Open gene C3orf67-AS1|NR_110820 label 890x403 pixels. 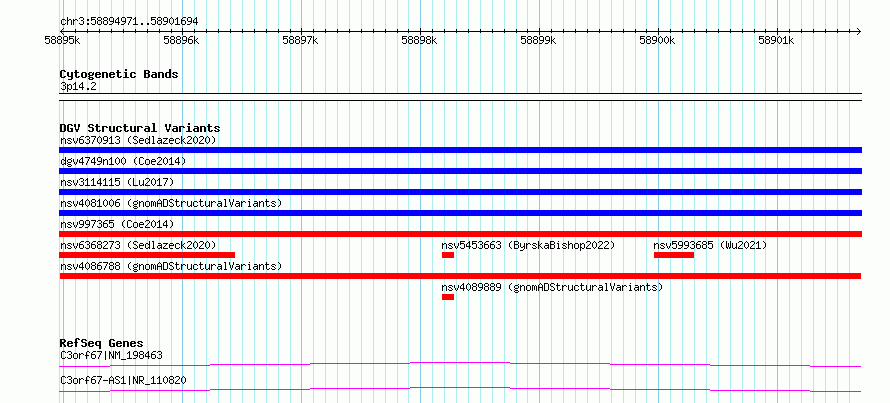pyautogui.click(x=123, y=380)
